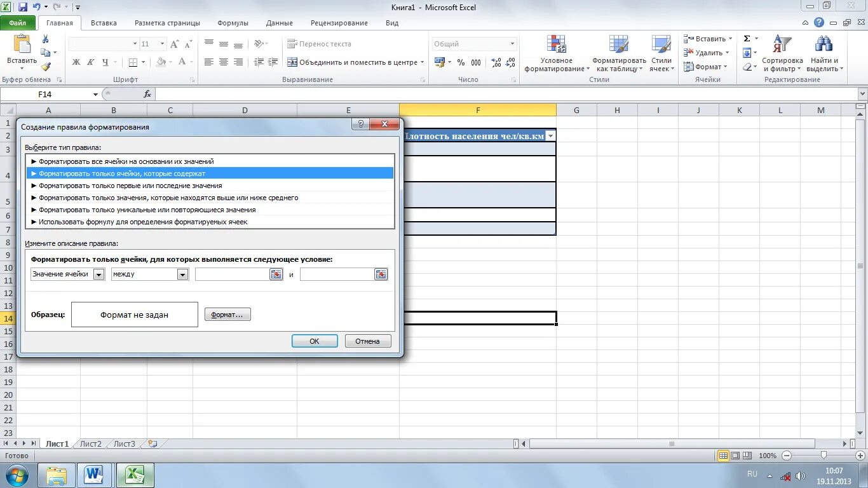Apply thousands separator 000 format
The image size is (868, 488).
[476, 62]
